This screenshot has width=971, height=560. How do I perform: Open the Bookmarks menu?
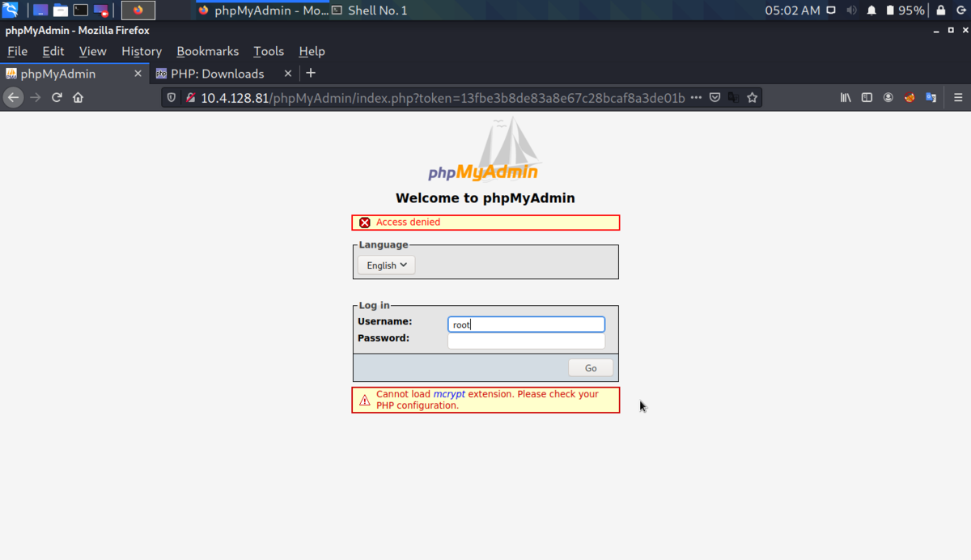[x=208, y=51]
